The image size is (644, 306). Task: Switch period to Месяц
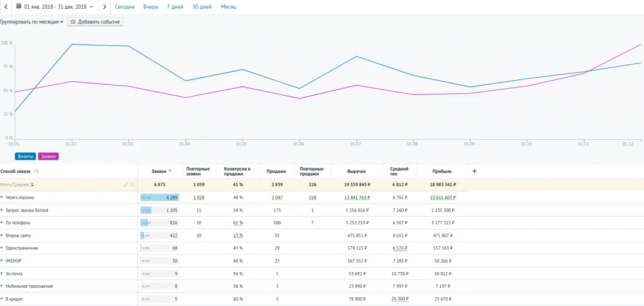[x=228, y=7]
